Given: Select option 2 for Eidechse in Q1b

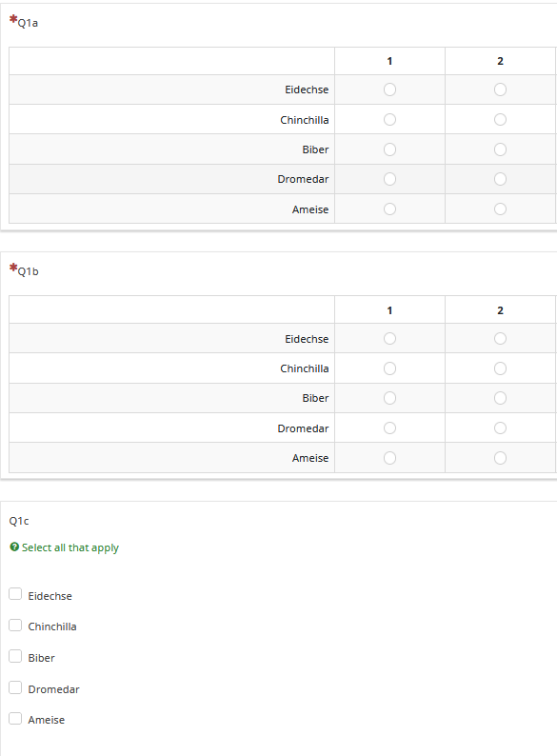Looking at the screenshot, I should tap(500, 339).
